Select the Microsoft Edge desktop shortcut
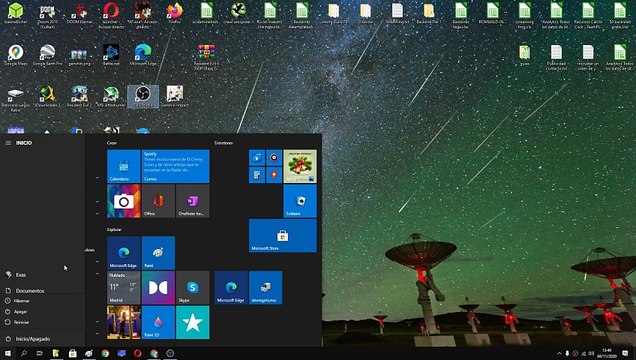Image resolution: width=636 pixels, height=360 pixels. (143, 55)
